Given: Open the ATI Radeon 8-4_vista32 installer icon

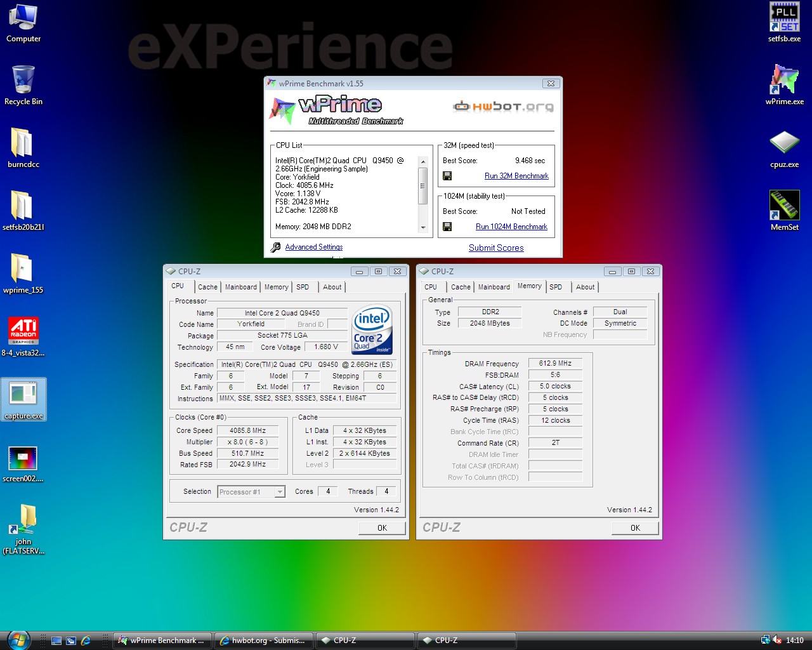Looking at the screenshot, I should point(23,336).
